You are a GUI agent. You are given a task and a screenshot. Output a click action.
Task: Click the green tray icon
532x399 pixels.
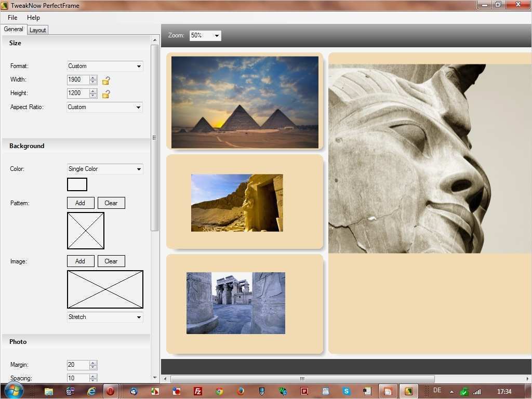click(464, 392)
